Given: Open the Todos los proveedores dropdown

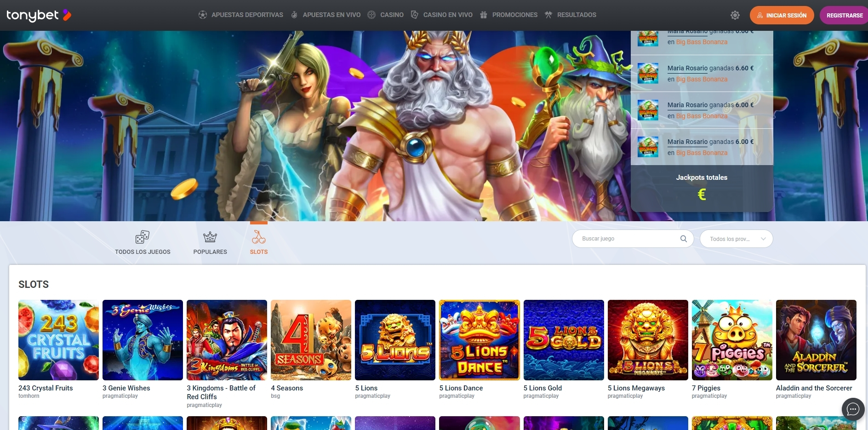Looking at the screenshot, I should pos(736,239).
